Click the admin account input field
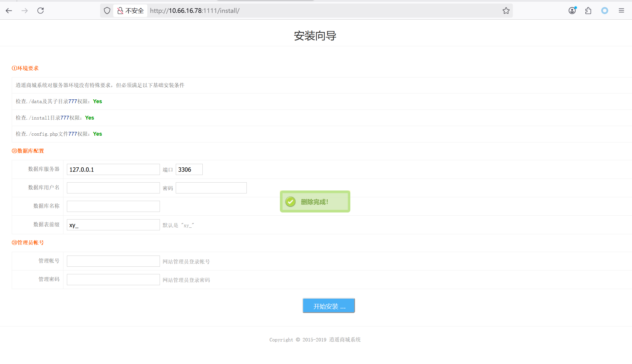 click(x=113, y=261)
